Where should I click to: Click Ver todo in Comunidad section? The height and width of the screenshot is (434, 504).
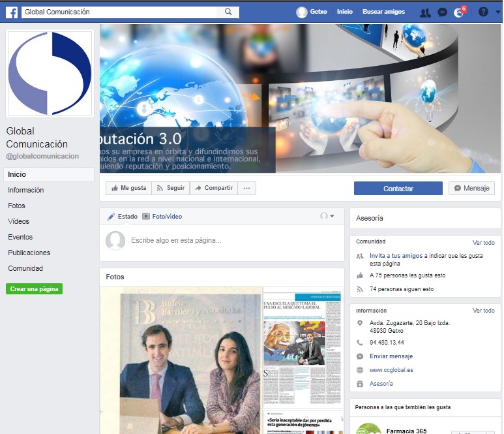483,243
